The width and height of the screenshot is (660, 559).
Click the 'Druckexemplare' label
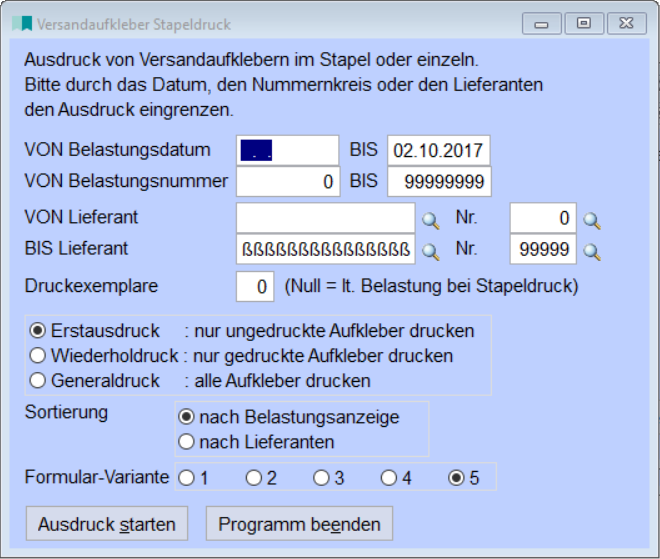coord(91,286)
